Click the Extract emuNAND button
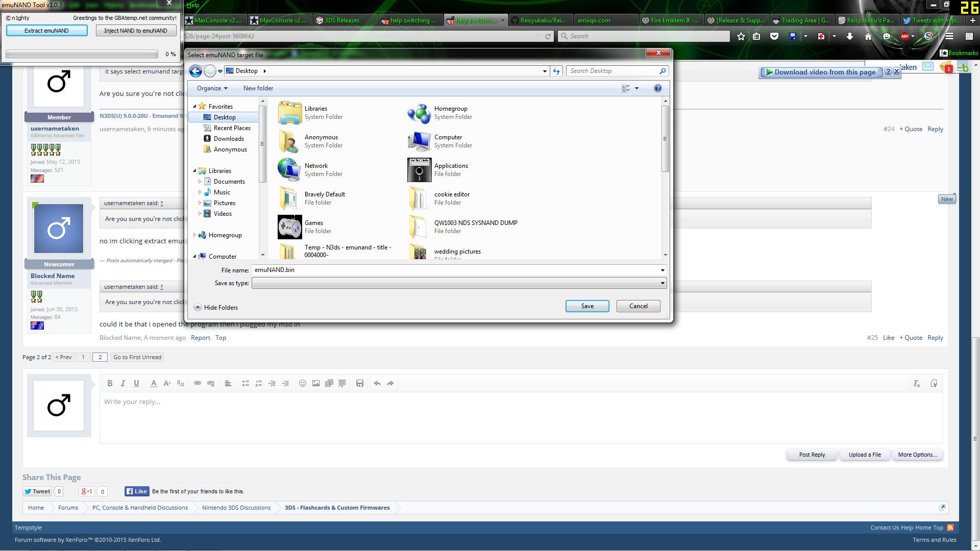Screen dimensions: 980x551 46,31
